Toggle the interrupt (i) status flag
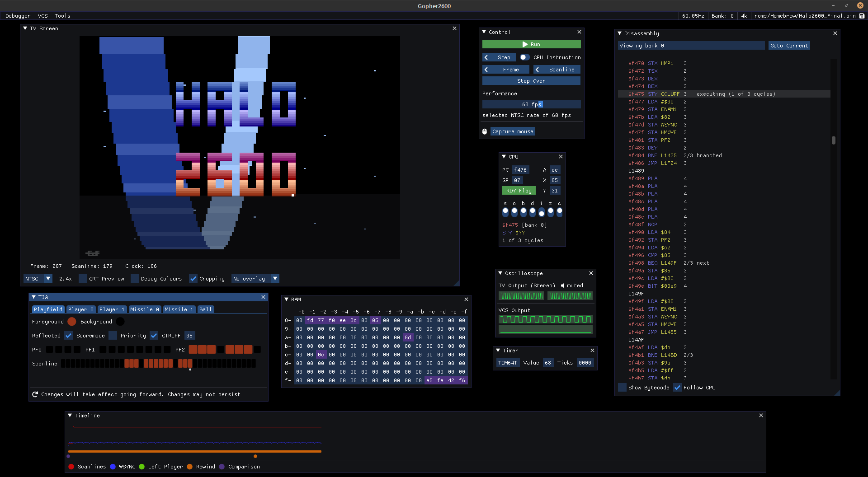The height and width of the screenshot is (477, 868). [x=542, y=211]
